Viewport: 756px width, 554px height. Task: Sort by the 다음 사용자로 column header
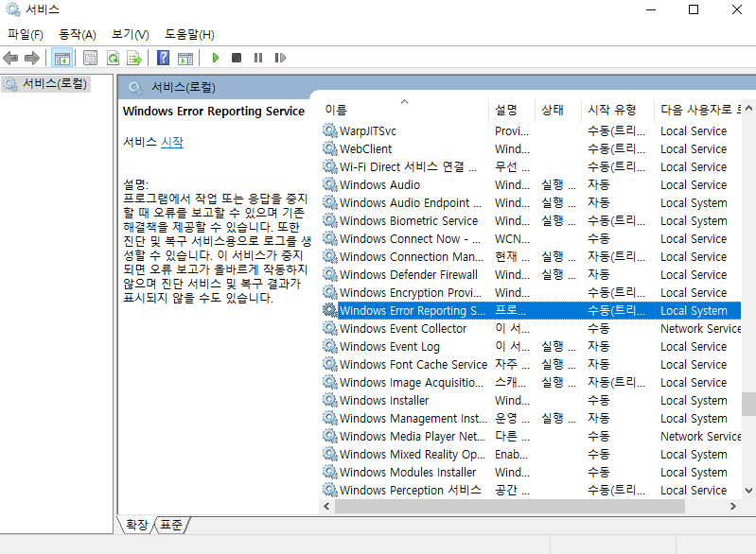tap(697, 110)
